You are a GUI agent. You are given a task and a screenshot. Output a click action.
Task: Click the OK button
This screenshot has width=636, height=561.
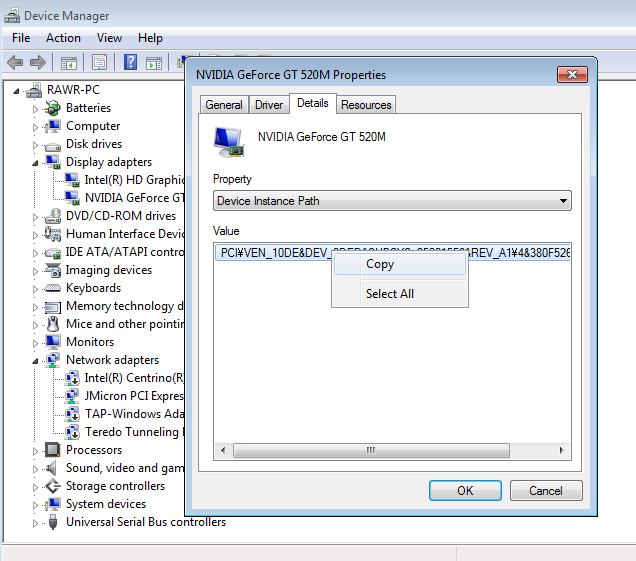pos(465,490)
